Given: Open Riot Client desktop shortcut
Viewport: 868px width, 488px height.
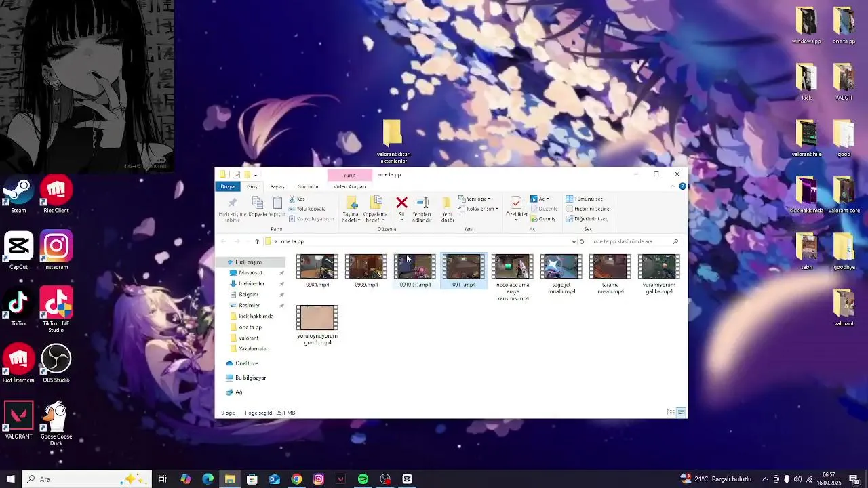Looking at the screenshot, I should coord(56,196).
